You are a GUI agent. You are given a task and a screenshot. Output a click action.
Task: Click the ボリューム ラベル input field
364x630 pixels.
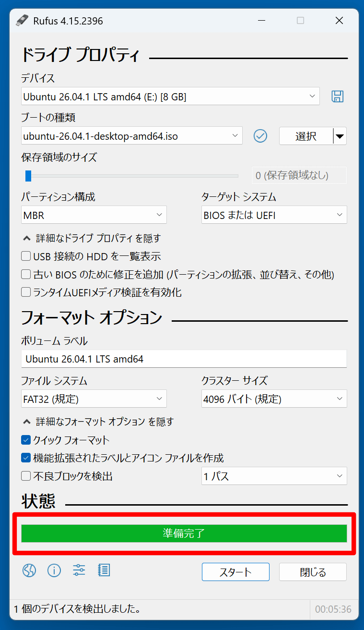(184, 359)
